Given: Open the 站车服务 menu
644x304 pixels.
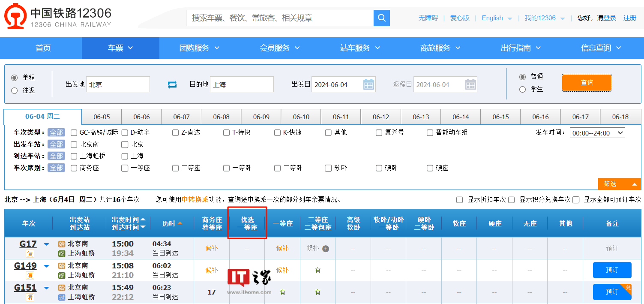Looking at the screenshot, I should (357, 48).
